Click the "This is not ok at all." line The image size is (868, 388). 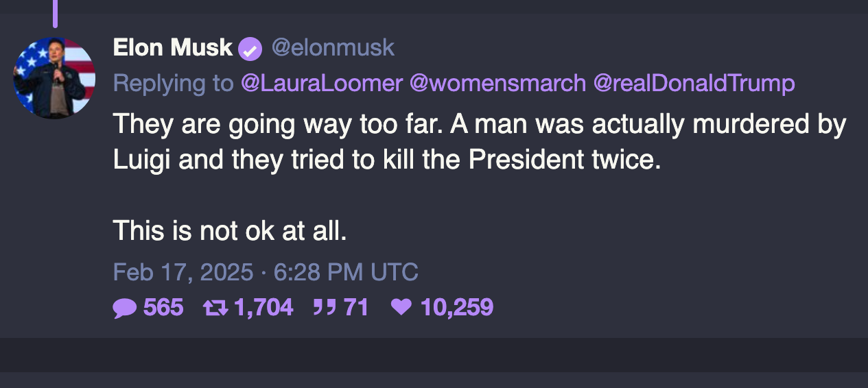pyautogui.click(x=230, y=231)
